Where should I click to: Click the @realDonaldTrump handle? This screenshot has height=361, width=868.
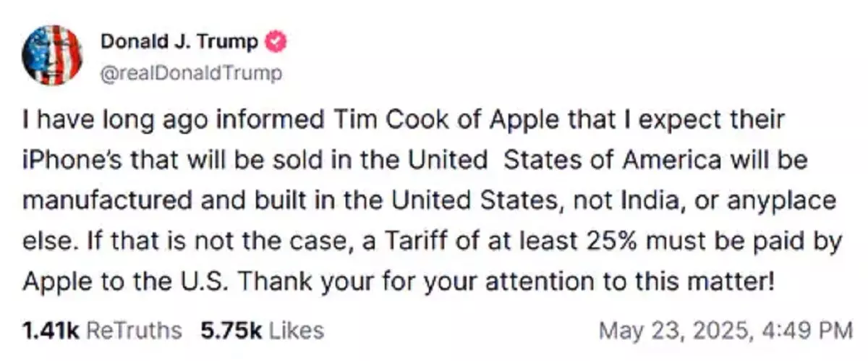(x=190, y=75)
